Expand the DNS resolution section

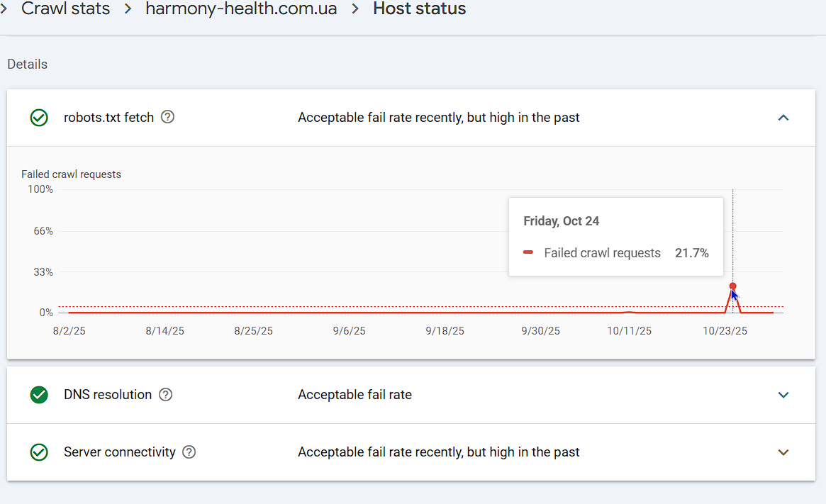click(783, 395)
